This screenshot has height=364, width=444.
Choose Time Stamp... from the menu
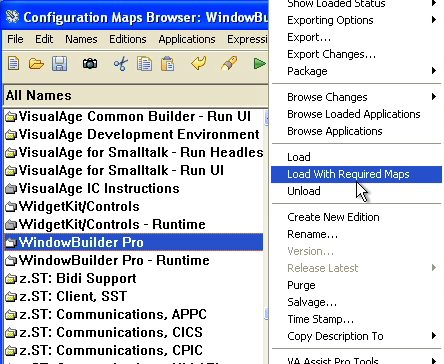click(x=356, y=319)
